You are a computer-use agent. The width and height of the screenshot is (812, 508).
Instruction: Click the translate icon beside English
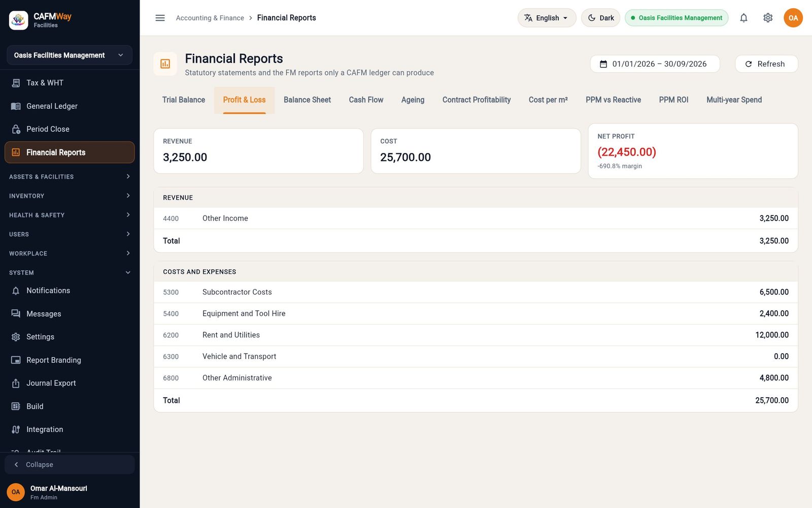(x=528, y=18)
